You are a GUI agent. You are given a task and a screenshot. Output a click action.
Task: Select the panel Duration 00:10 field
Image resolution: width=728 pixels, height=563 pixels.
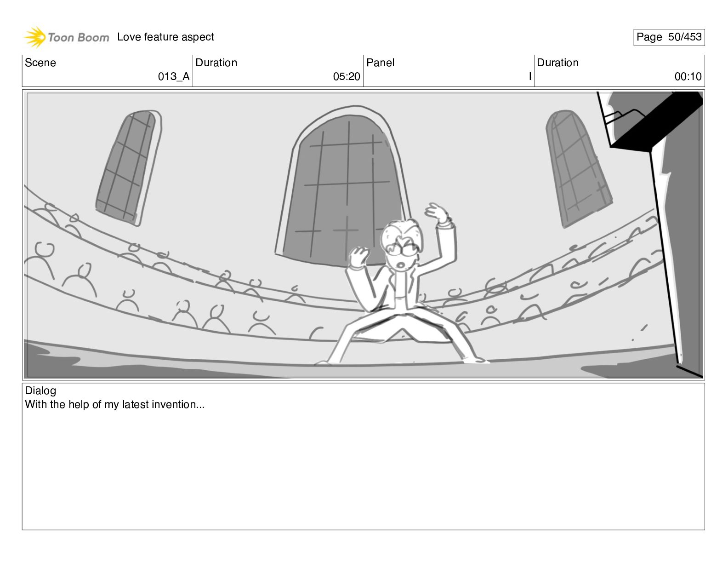pos(619,71)
